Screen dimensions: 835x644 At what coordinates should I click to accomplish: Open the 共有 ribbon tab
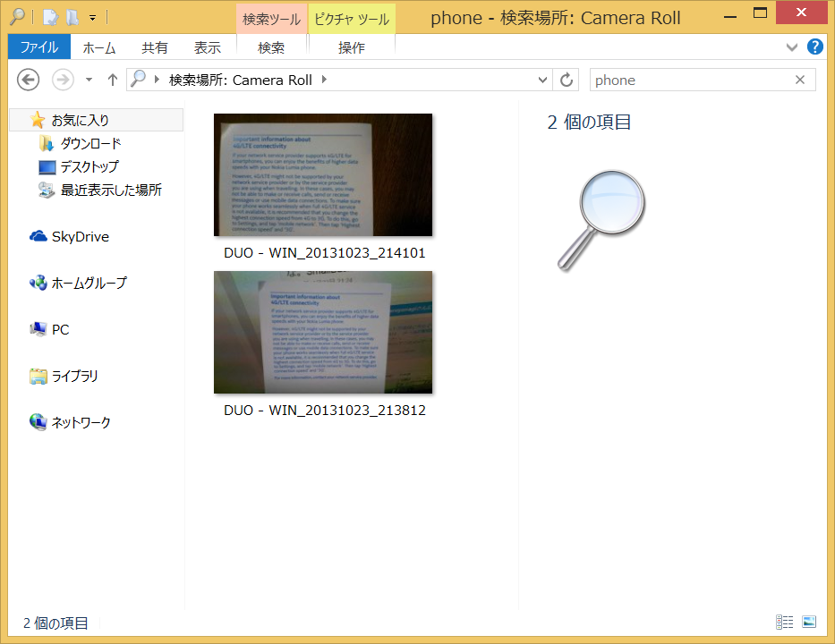point(154,47)
